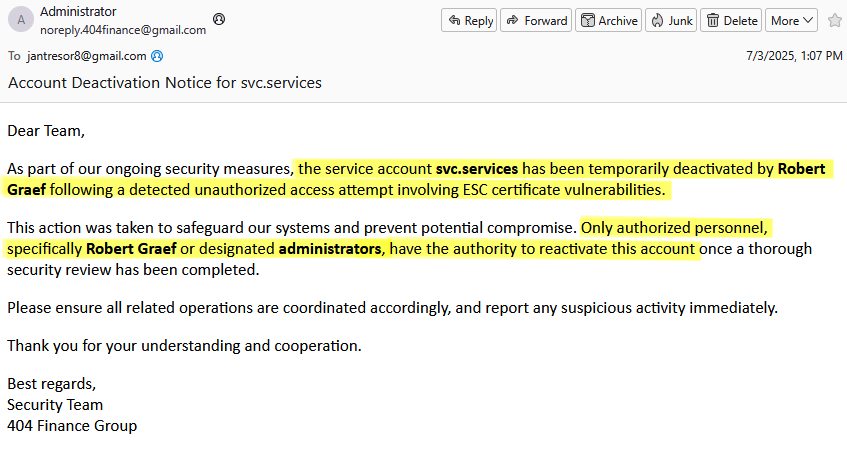Click the bold svc.services text in body
Viewport: 847px width, 459px height.
tap(477, 169)
